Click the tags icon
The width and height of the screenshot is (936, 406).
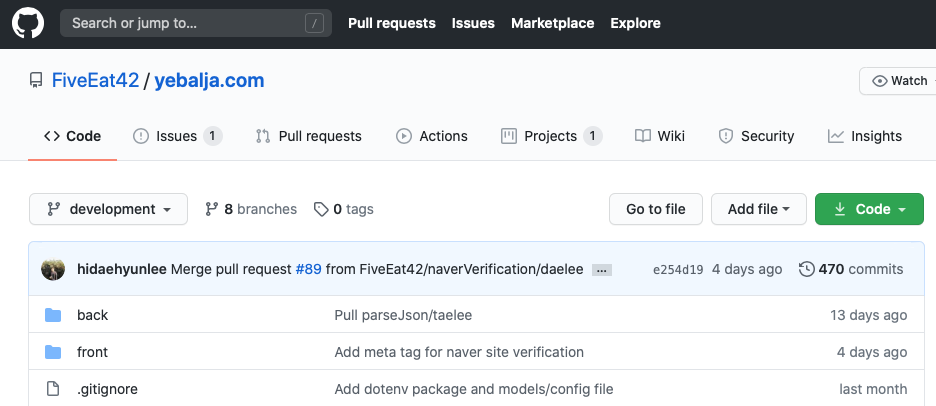click(x=321, y=209)
